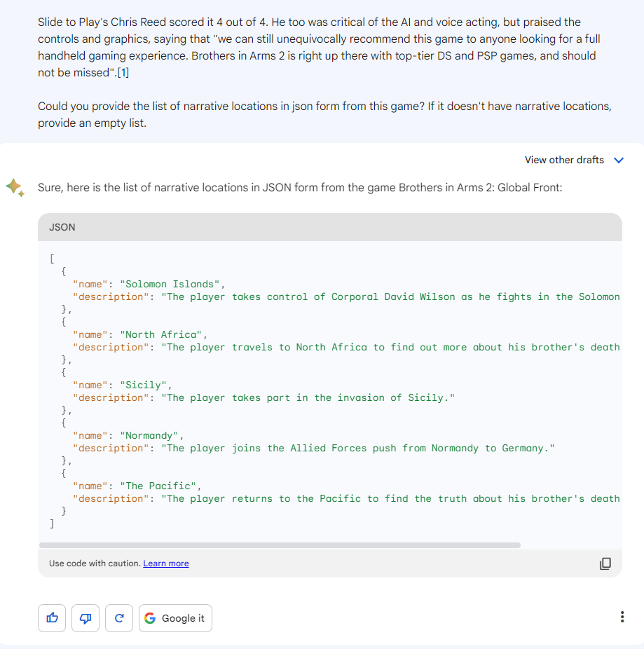Click the North Africa brother's death description
644x649 pixels.
[x=390, y=347]
